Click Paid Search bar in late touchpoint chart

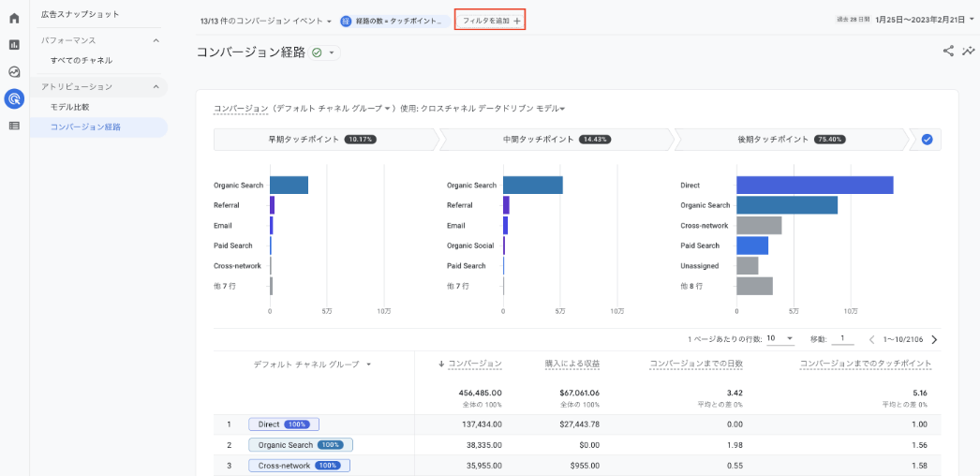[x=752, y=245]
